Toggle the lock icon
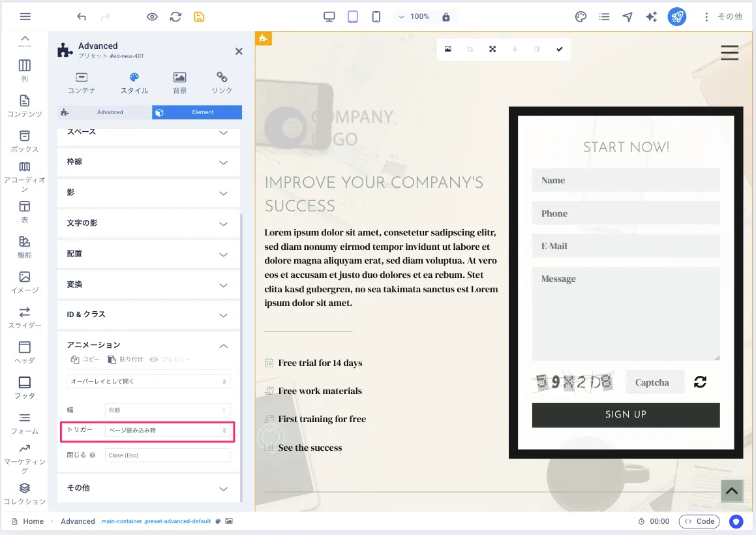 [x=446, y=17]
